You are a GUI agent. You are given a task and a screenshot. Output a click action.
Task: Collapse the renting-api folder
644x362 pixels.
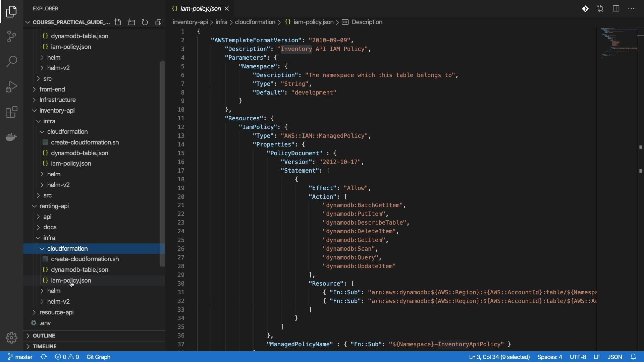[54, 206]
